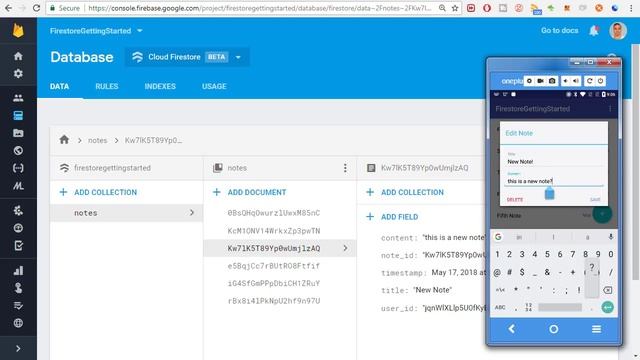640x360 pixels.
Task: Switch to the RULES tab
Action: coord(107,87)
